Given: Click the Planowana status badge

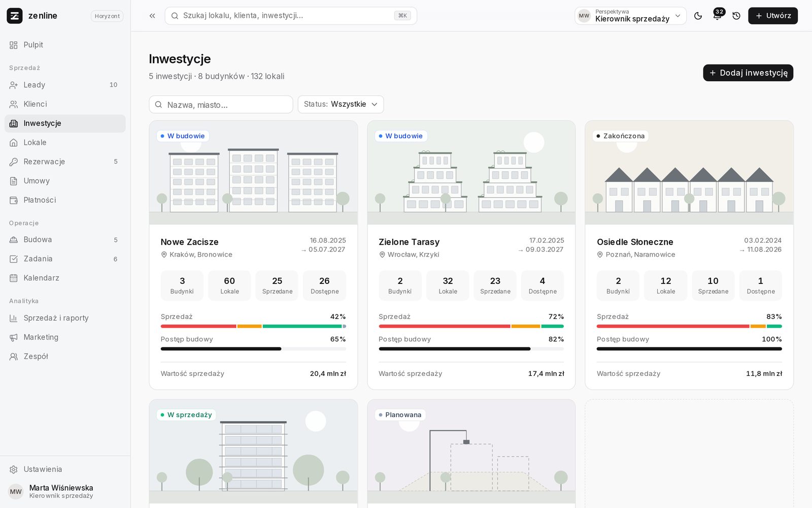Looking at the screenshot, I should click(400, 415).
